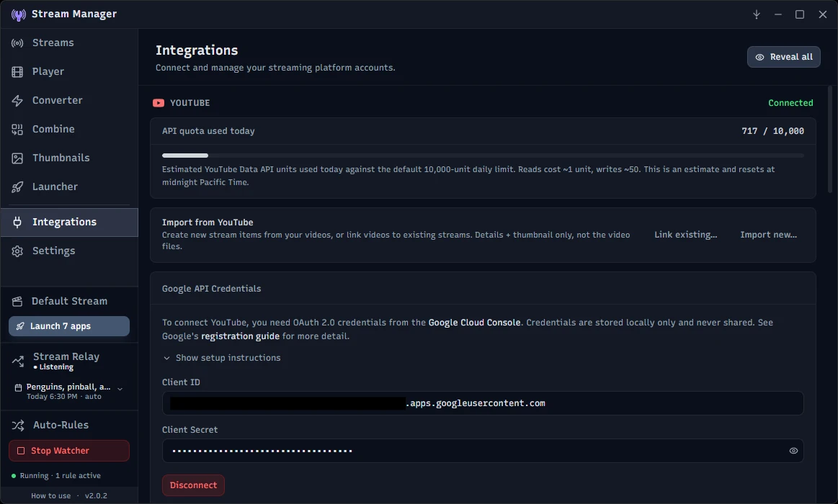
Task: Open the Google Cloud Console link
Action: click(x=475, y=323)
